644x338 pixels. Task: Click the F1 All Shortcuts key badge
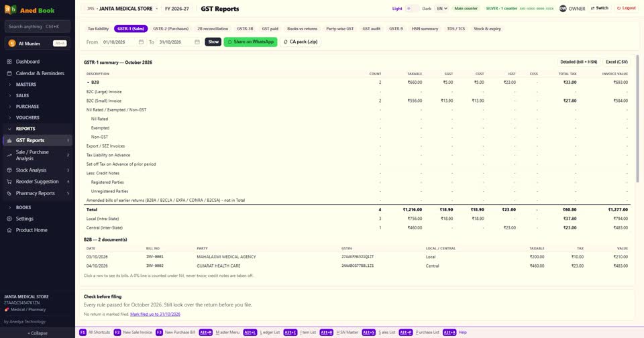click(83, 332)
